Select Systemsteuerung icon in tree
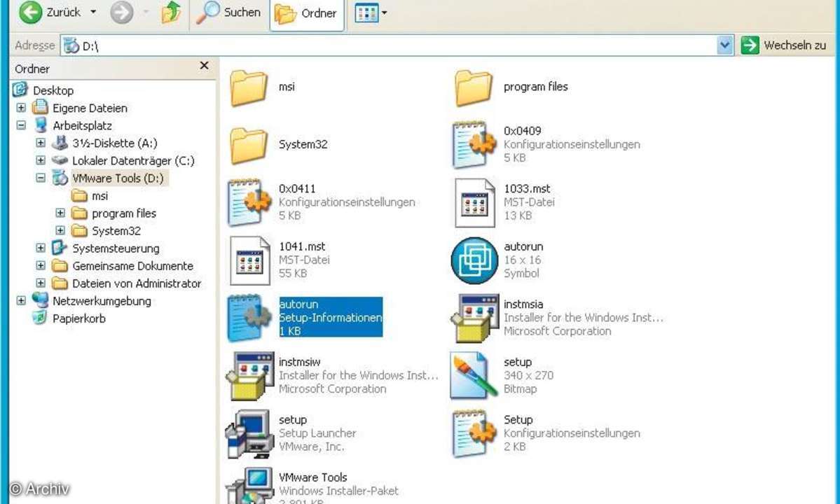840x504 pixels. [59, 248]
